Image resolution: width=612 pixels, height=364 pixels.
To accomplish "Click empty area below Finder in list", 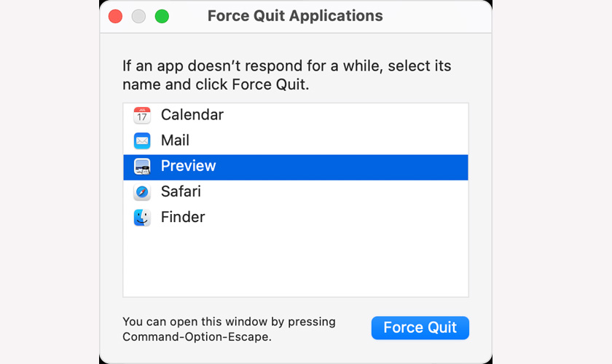I will click(x=296, y=264).
